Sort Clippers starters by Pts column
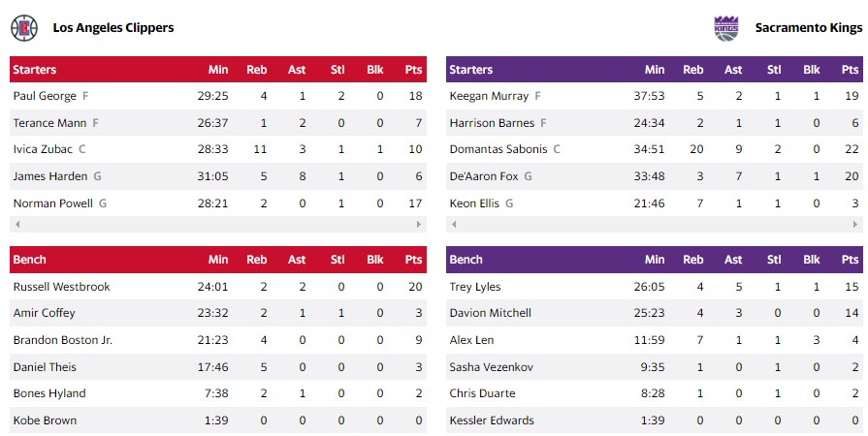The image size is (868, 436). click(414, 70)
